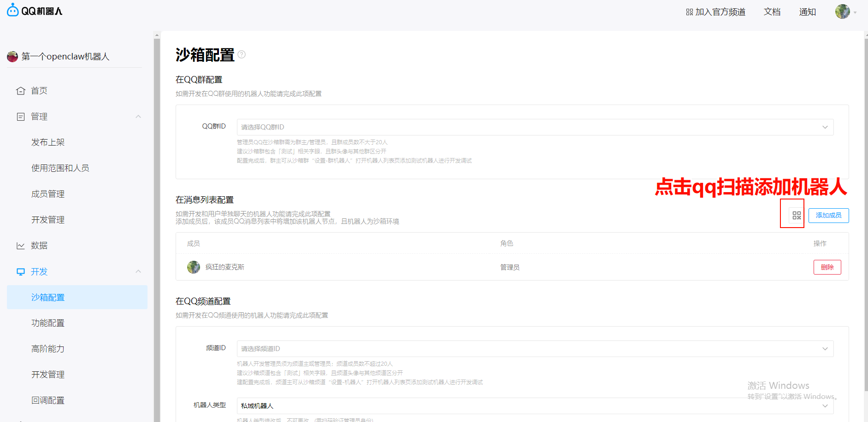Click the 添加成员 button
The height and width of the screenshot is (422, 868).
828,215
